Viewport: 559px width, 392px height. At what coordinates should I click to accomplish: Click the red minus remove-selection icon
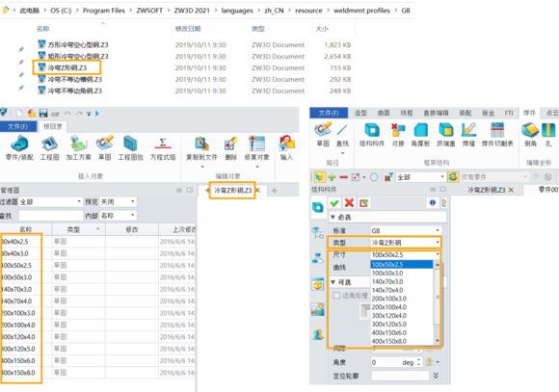pos(344,177)
